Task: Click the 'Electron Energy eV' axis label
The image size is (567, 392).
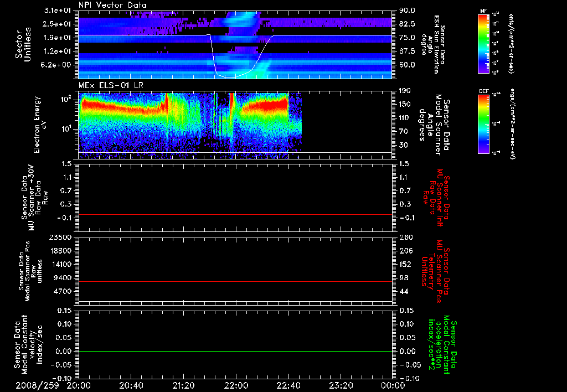Action: point(40,125)
